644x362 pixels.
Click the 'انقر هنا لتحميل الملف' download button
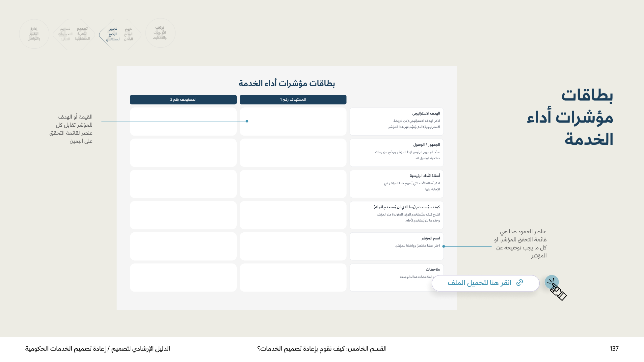[x=485, y=283]
